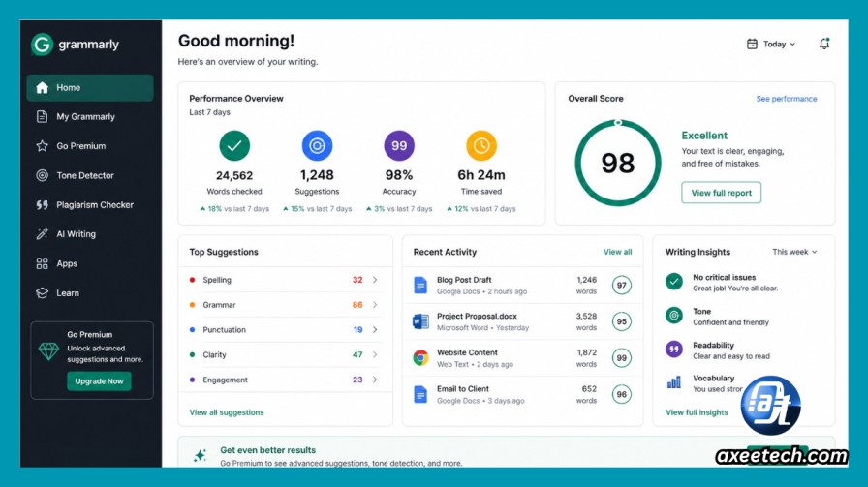Expand the Spelling suggestions chevron
The height and width of the screenshot is (487, 868).
(x=375, y=280)
